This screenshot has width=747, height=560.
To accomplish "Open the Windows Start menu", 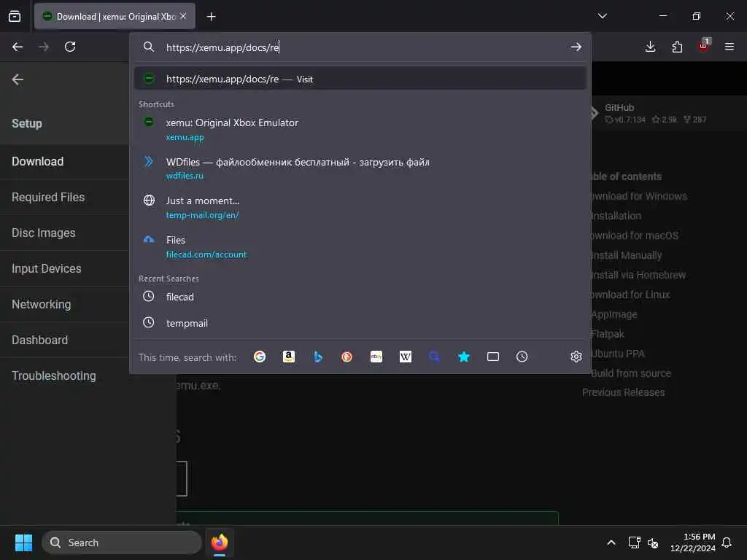I will tap(23, 542).
